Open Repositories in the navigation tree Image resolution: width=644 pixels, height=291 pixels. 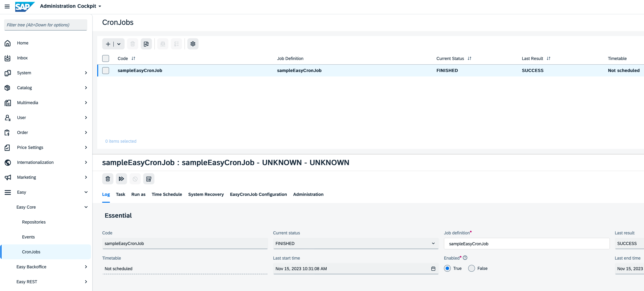click(34, 222)
